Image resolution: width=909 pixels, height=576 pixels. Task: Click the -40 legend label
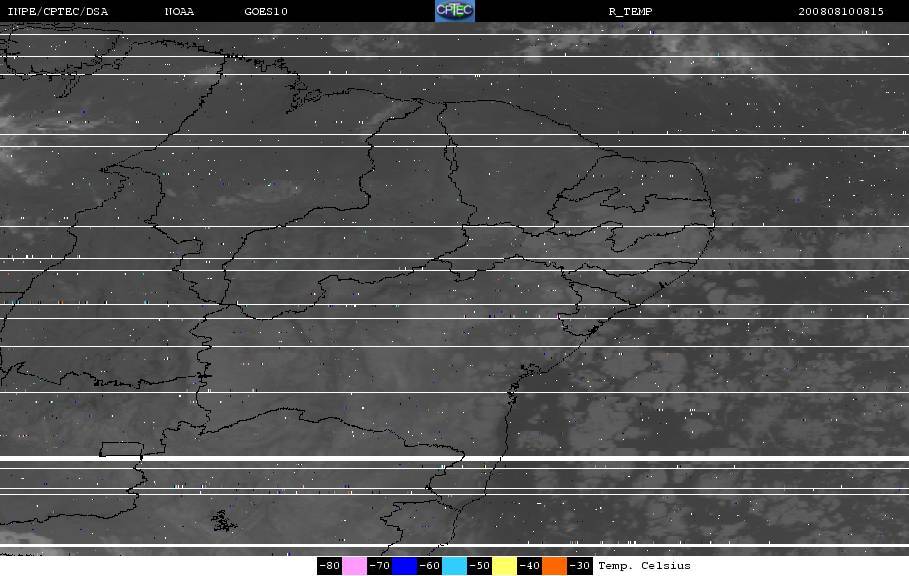[529, 566]
